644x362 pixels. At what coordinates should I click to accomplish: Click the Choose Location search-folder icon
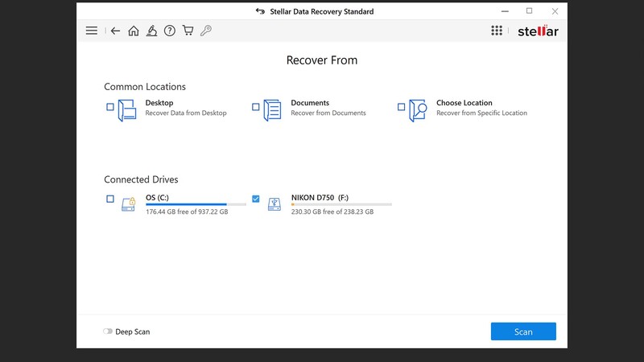click(x=418, y=110)
